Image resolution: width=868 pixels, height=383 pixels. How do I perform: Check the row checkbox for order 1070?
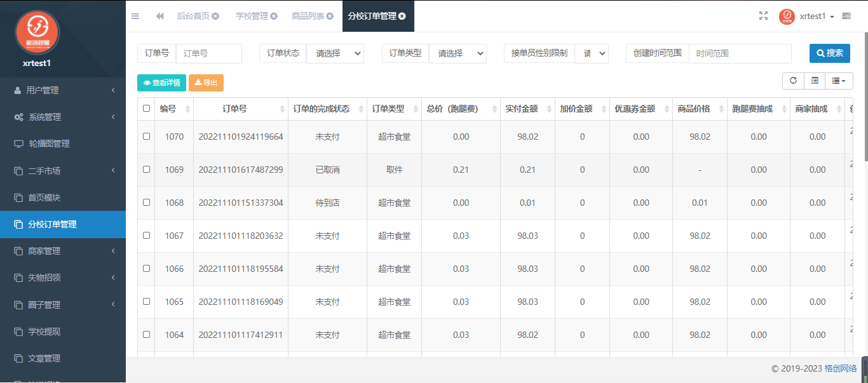coord(147,136)
